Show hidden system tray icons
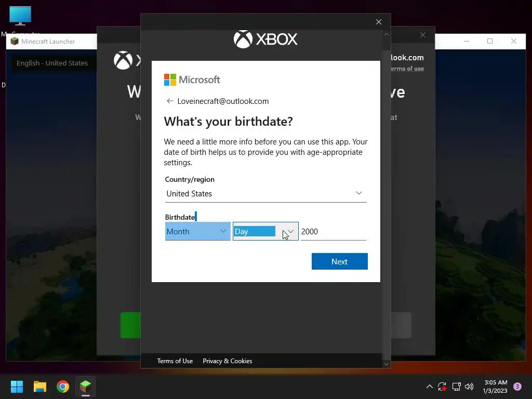532x399 pixels. (x=429, y=387)
